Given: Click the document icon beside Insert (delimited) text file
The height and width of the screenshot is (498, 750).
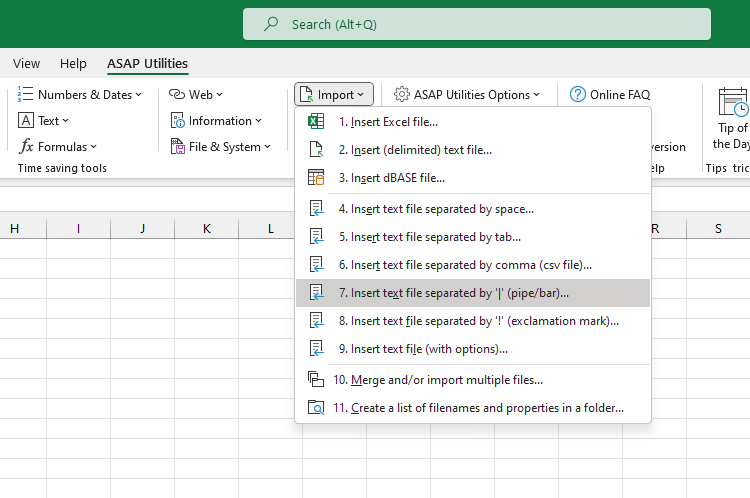Looking at the screenshot, I should pos(316,149).
